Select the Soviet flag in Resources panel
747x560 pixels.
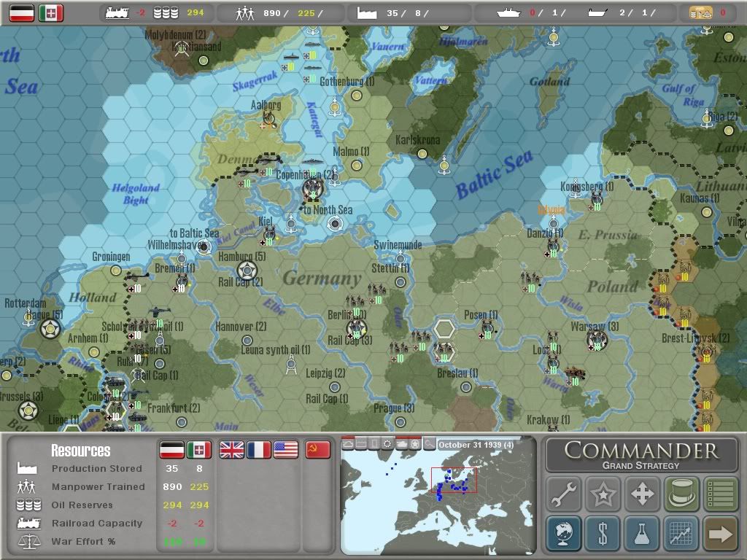(318, 449)
